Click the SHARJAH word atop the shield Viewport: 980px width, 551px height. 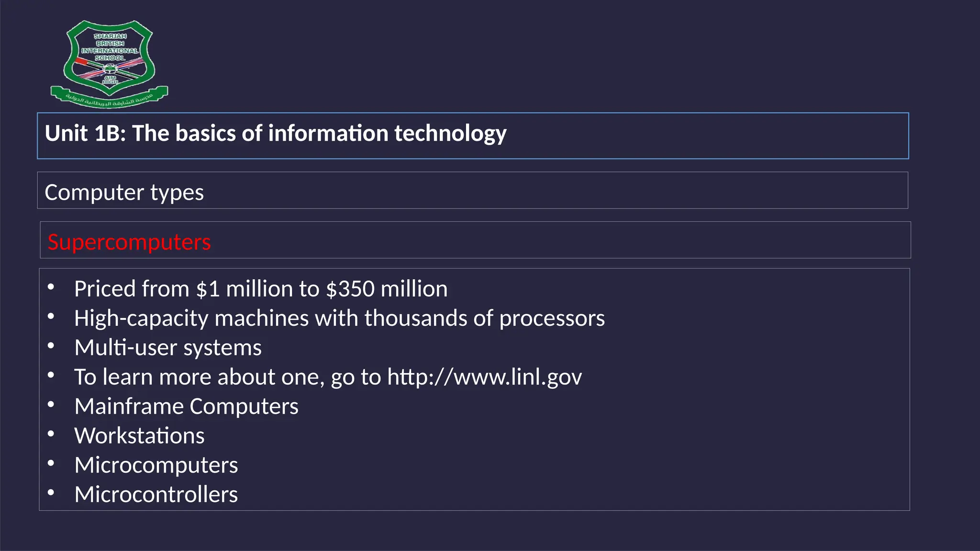(x=110, y=36)
